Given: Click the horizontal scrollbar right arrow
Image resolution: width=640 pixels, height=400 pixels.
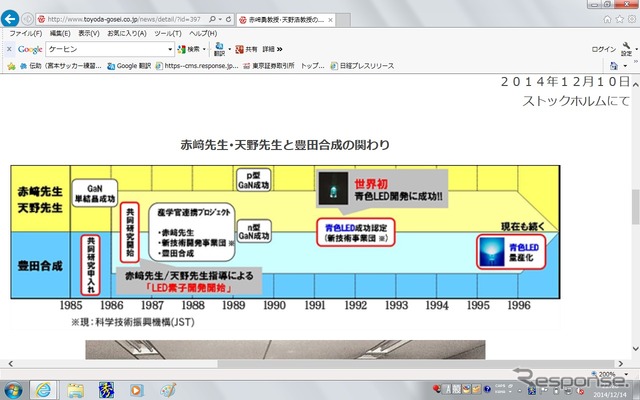Looking at the screenshot, I should tap(621, 363).
